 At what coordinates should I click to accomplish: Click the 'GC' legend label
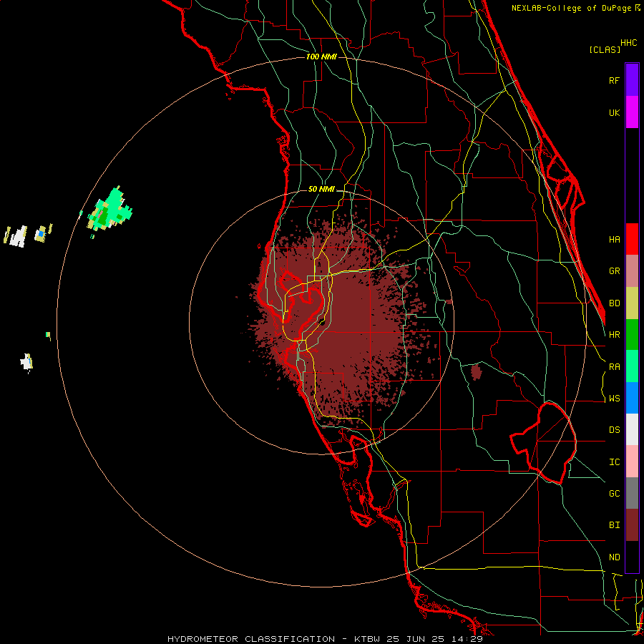click(614, 494)
